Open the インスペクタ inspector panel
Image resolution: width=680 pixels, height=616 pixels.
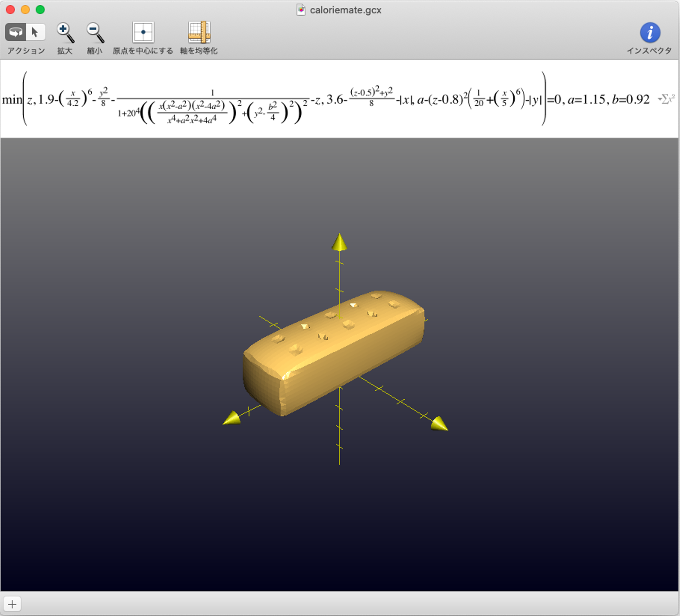pos(650,33)
